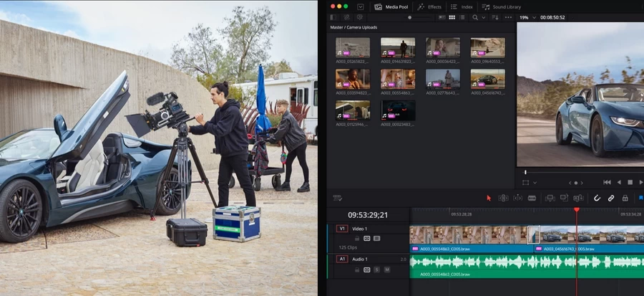This screenshot has height=296, width=644.
Task: Switch media pool to metadata view
Action: click(x=442, y=17)
